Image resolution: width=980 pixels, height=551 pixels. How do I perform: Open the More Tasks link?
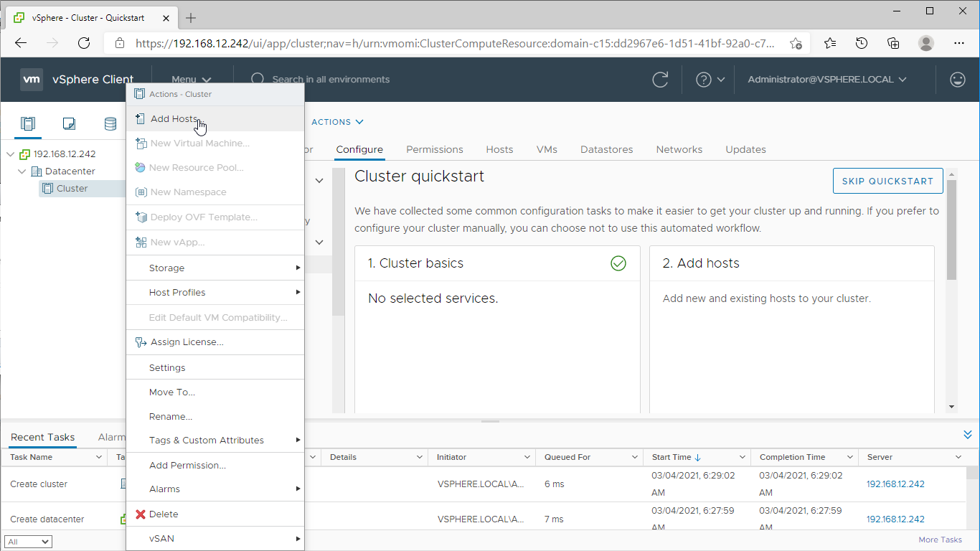pyautogui.click(x=940, y=540)
